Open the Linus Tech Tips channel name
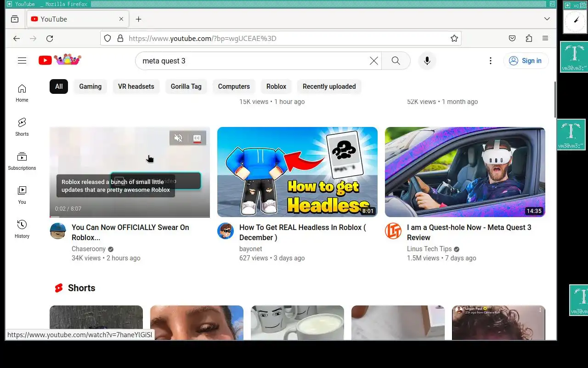The height and width of the screenshot is (368, 588). (430, 249)
